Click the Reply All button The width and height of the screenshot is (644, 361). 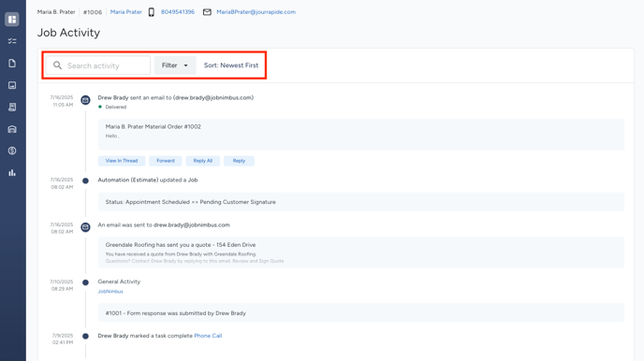click(203, 161)
